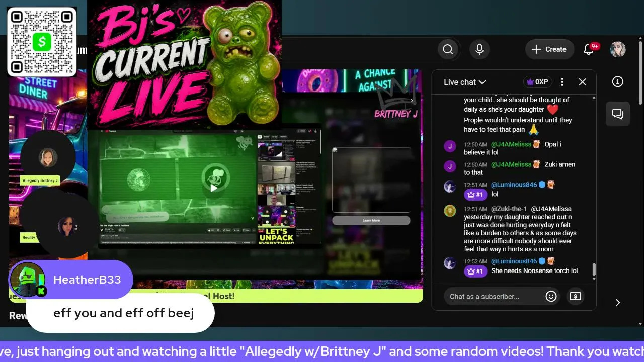Toggle the chat bubbles panel icon
Image resolution: width=644 pixels, height=362 pixels.
coord(617,114)
